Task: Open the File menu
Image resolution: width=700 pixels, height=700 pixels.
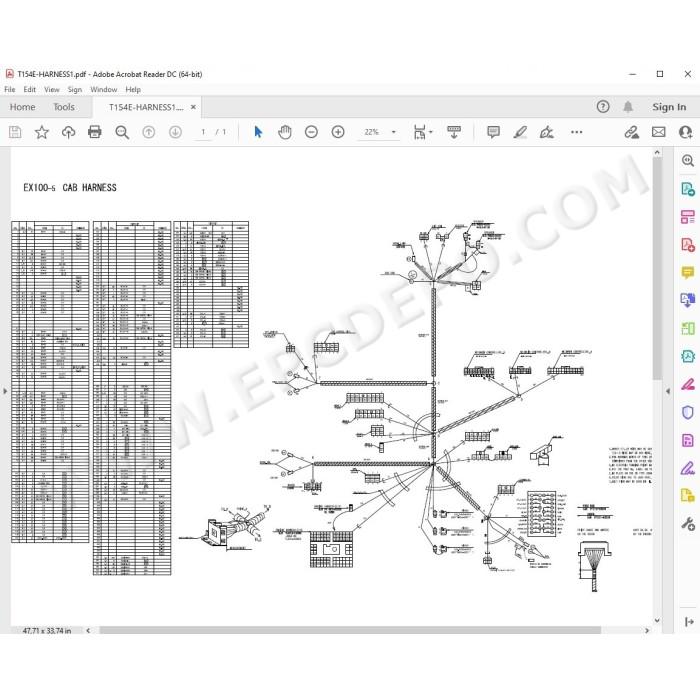Action: [x=9, y=89]
